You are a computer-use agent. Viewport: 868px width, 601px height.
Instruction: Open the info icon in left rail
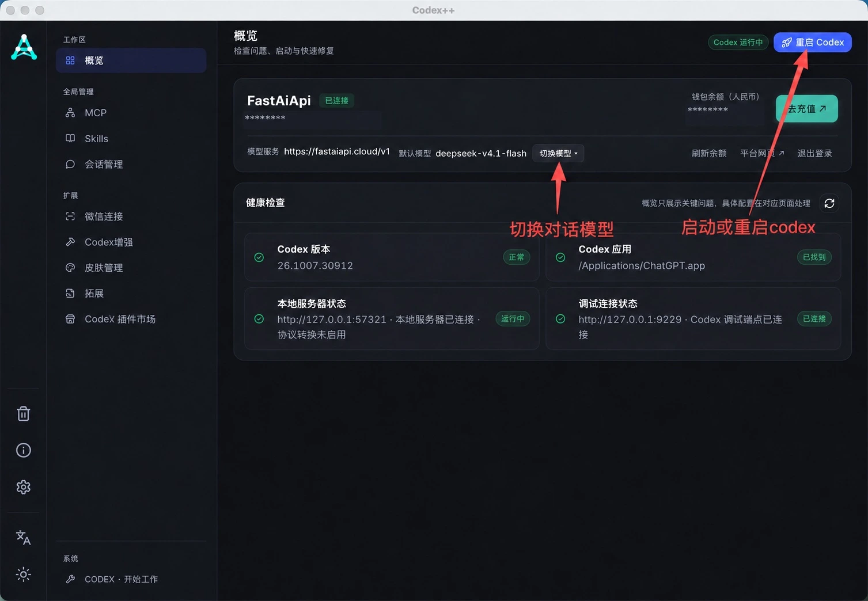click(23, 450)
